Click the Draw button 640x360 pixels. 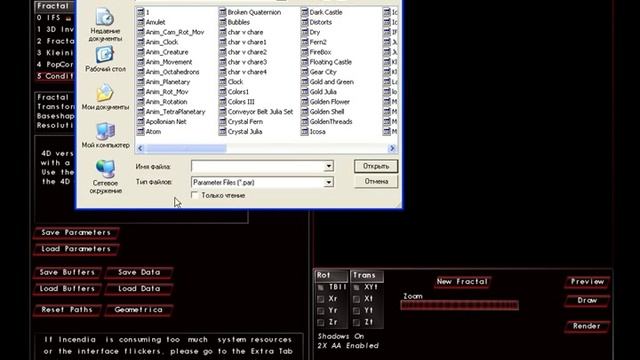tap(587, 300)
